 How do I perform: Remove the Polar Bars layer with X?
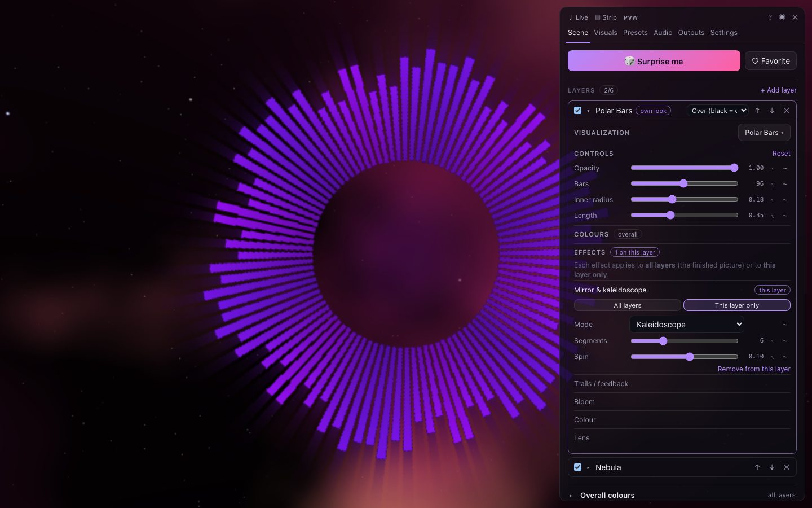[787, 111]
